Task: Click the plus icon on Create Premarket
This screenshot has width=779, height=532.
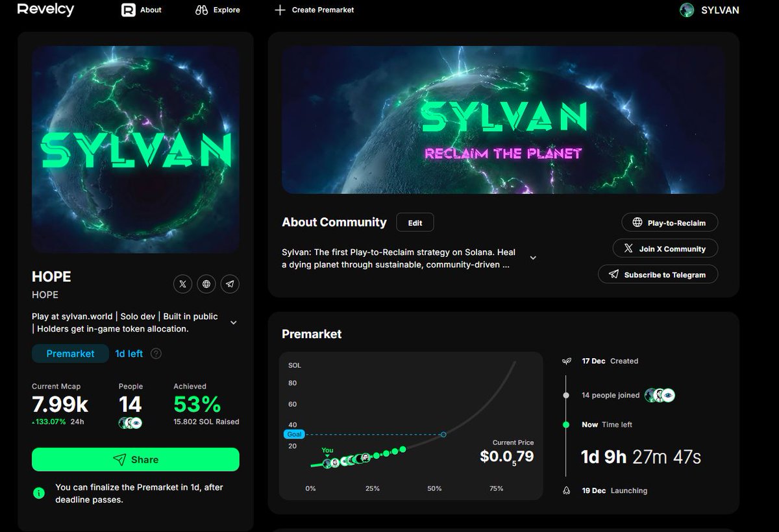Action: click(x=280, y=10)
